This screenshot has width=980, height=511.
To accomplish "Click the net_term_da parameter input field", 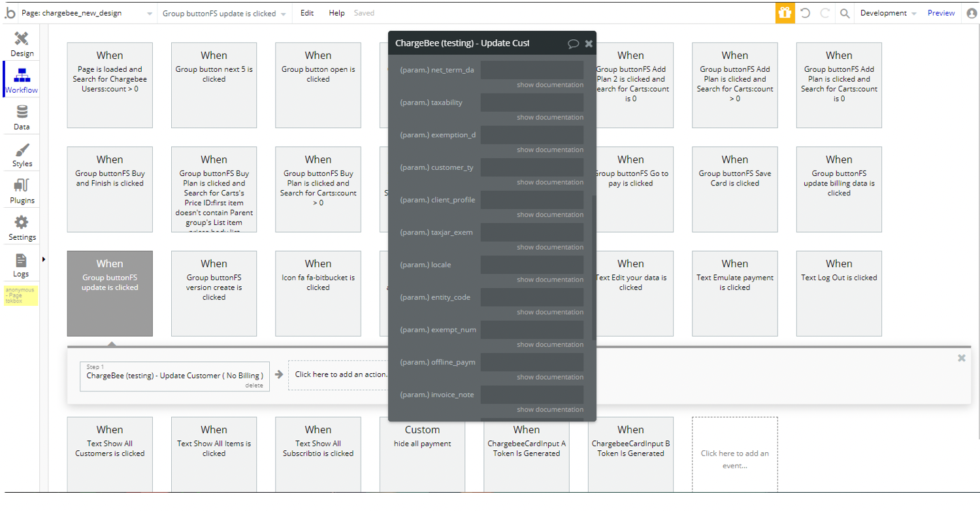I will 532,70.
